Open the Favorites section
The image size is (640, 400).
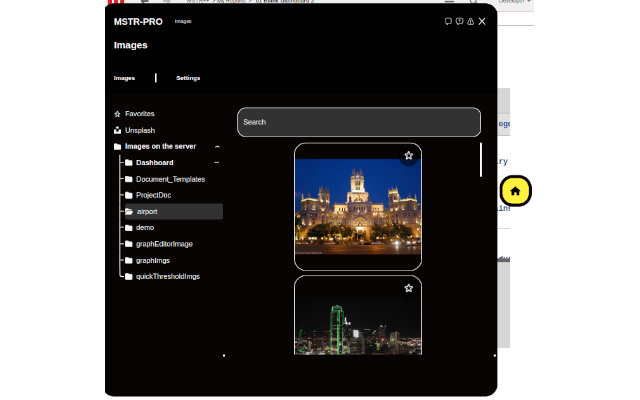140,114
